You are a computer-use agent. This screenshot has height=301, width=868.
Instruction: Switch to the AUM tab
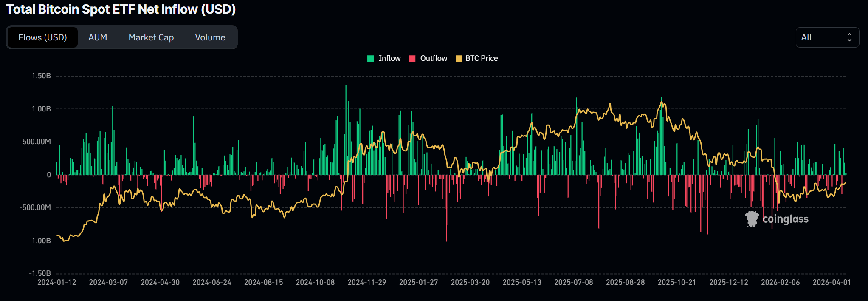click(98, 37)
